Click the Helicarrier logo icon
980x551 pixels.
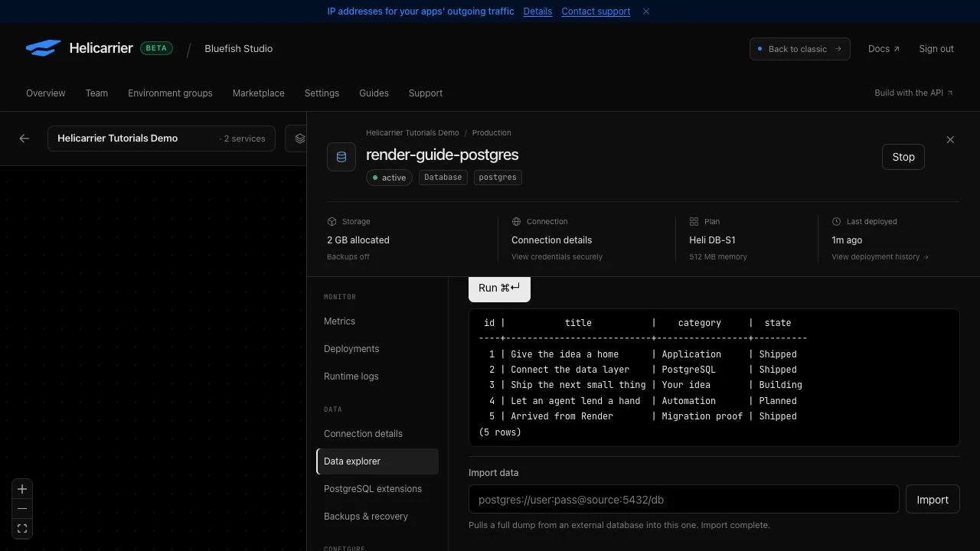tap(43, 48)
